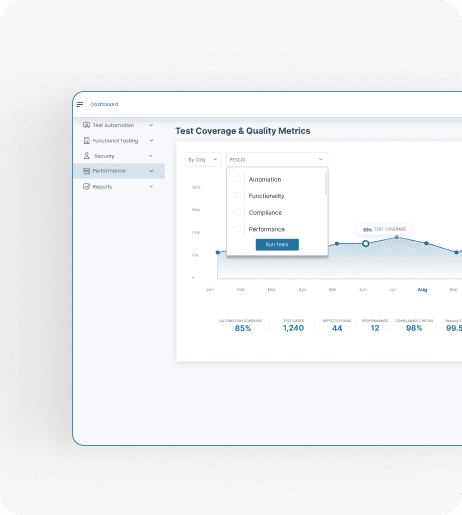
Task: Click the 44 defects found value
Action: 337,328
